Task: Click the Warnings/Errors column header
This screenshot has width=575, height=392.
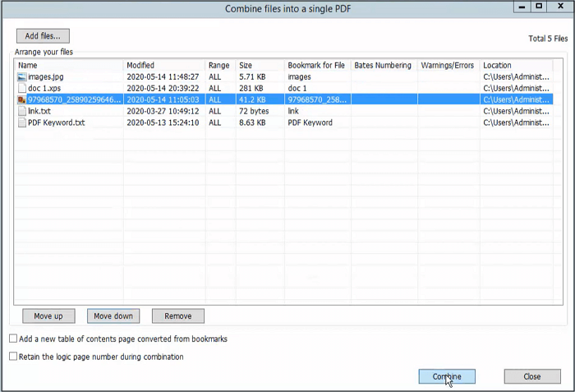Action: tap(448, 66)
